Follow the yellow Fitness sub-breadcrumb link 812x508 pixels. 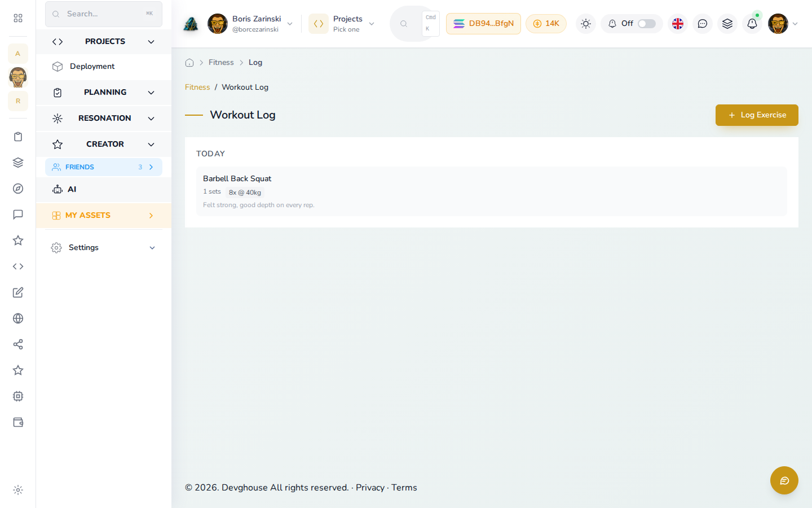[197, 87]
